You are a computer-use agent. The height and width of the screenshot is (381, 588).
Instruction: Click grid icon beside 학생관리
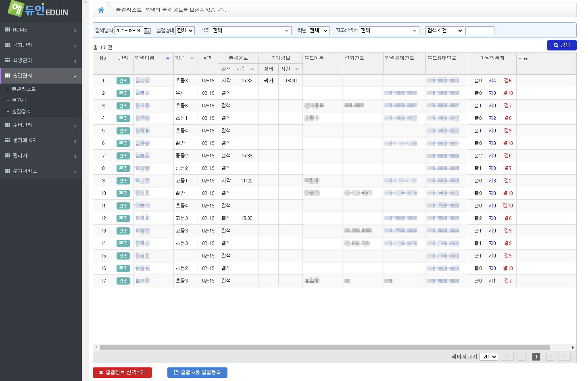(8, 60)
